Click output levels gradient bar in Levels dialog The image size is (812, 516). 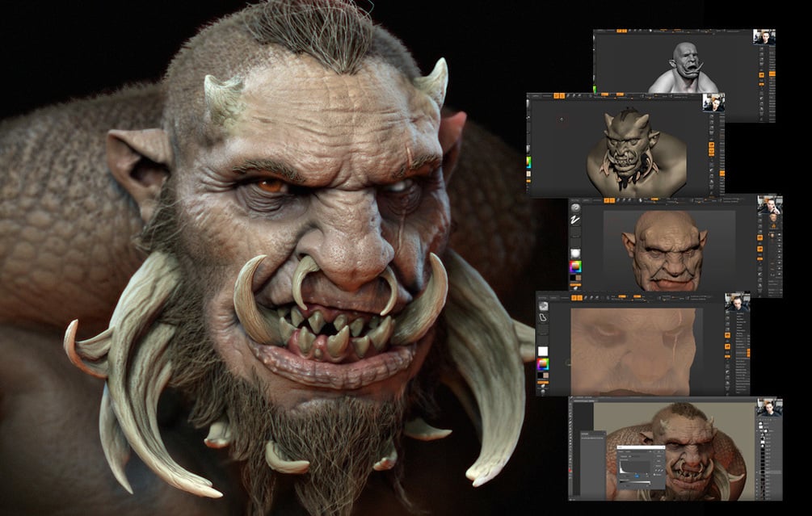635,482
